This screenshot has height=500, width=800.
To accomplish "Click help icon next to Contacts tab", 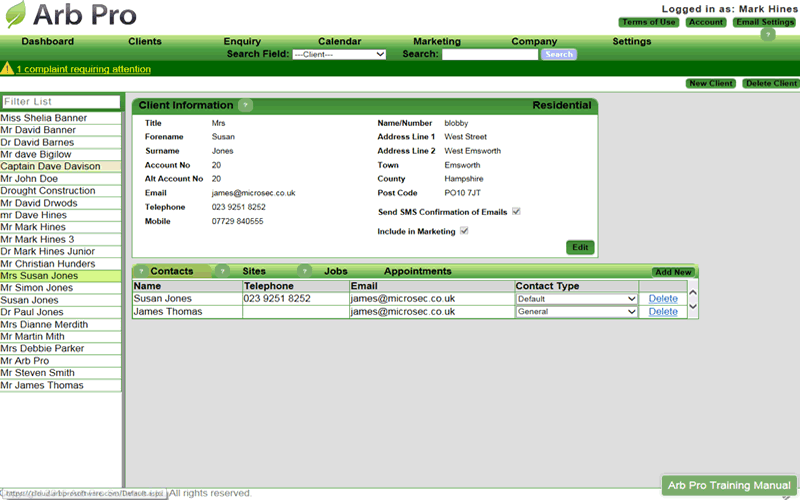I will [141, 271].
